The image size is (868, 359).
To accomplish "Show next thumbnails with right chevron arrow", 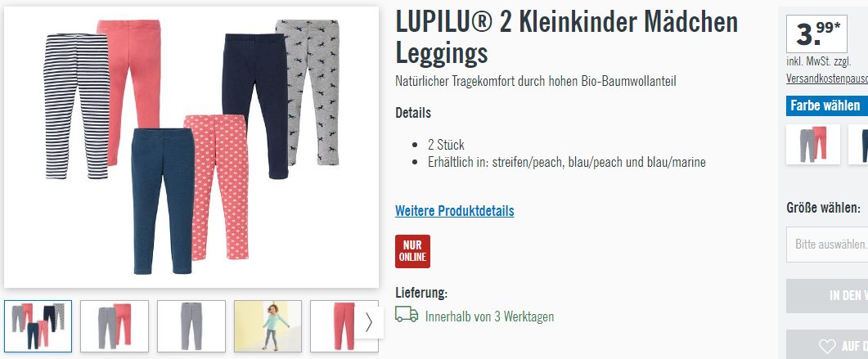I will click(x=369, y=322).
